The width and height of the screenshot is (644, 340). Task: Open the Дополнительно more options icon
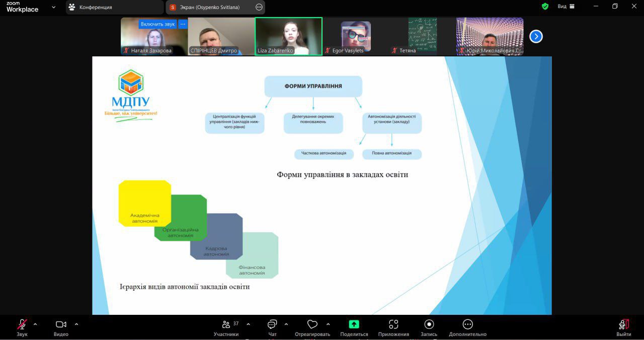[467, 325]
